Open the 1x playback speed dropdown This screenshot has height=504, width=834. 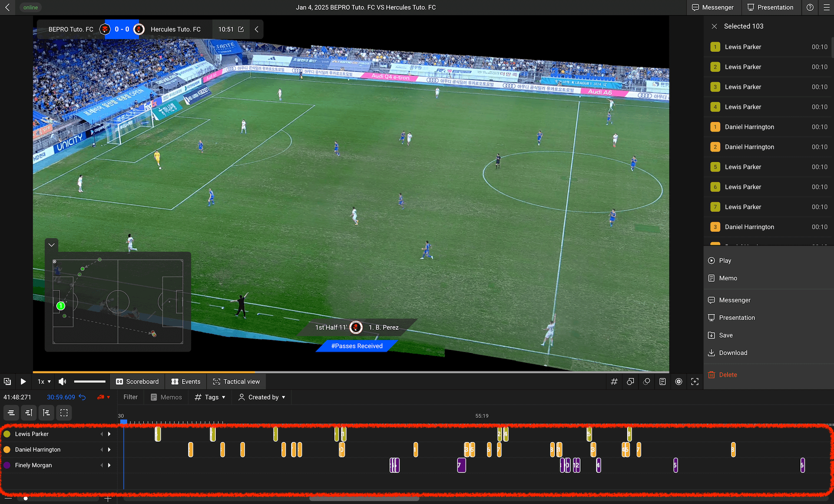[44, 382]
